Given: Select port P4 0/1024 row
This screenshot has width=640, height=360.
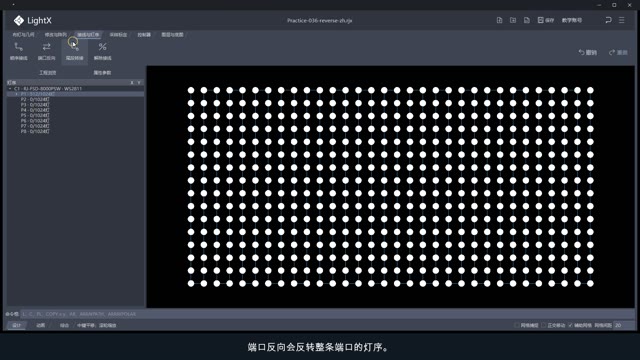Looking at the screenshot, I should pos(35,110).
